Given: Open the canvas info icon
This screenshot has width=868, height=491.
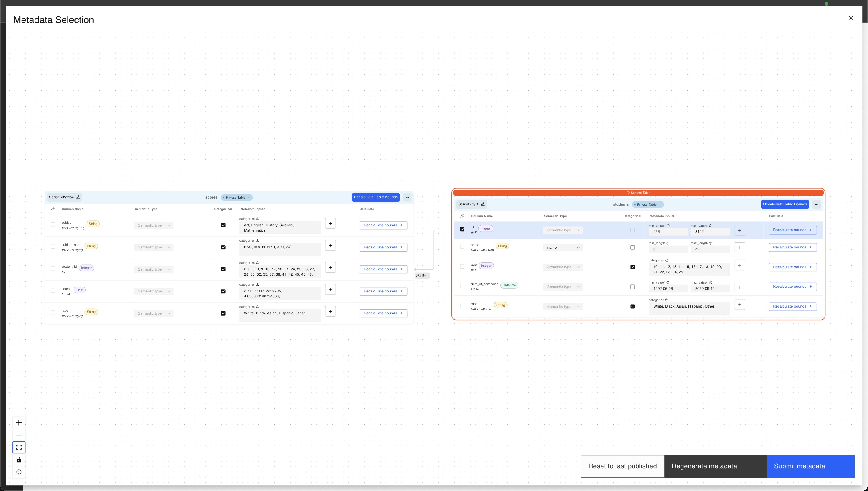Looking at the screenshot, I should click(19, 472).
